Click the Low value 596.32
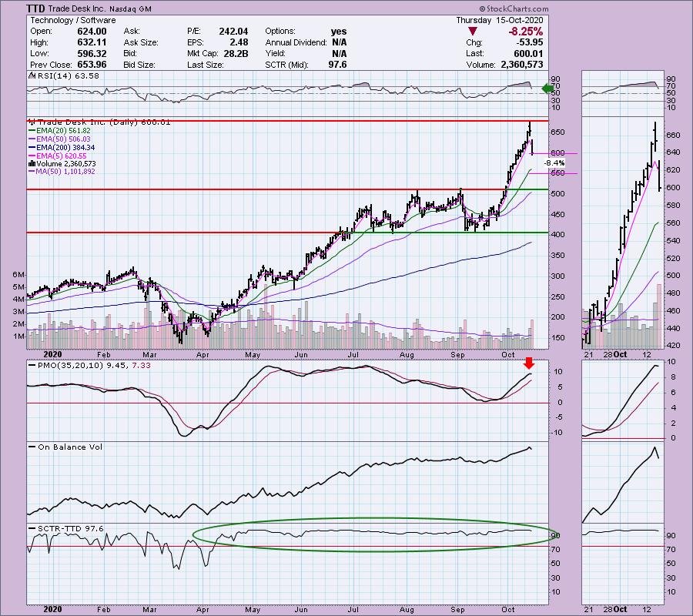Image resolution: width=693 pixels, height=616 pixels. pos(92,53)
